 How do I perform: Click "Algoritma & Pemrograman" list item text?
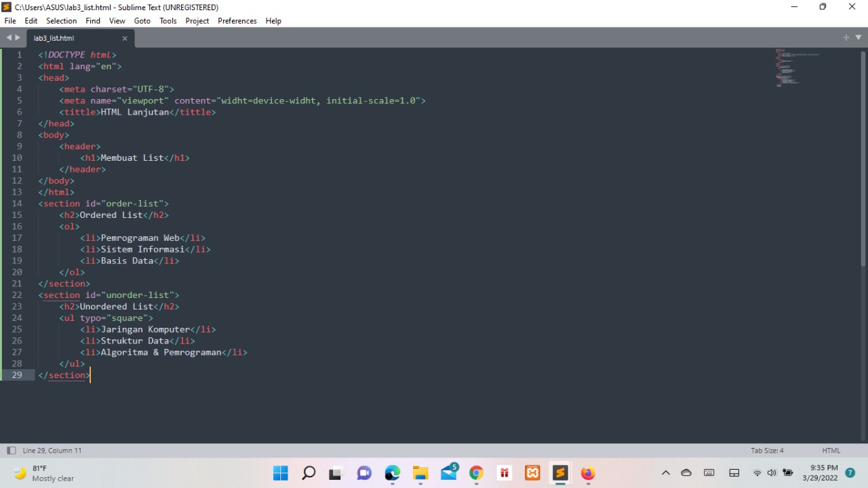pos(161,353)
